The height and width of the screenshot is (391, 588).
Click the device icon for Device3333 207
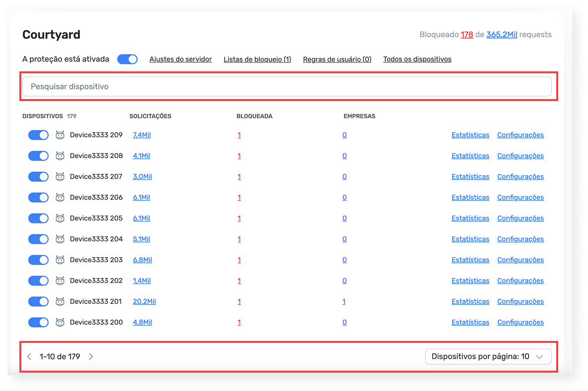60,176
